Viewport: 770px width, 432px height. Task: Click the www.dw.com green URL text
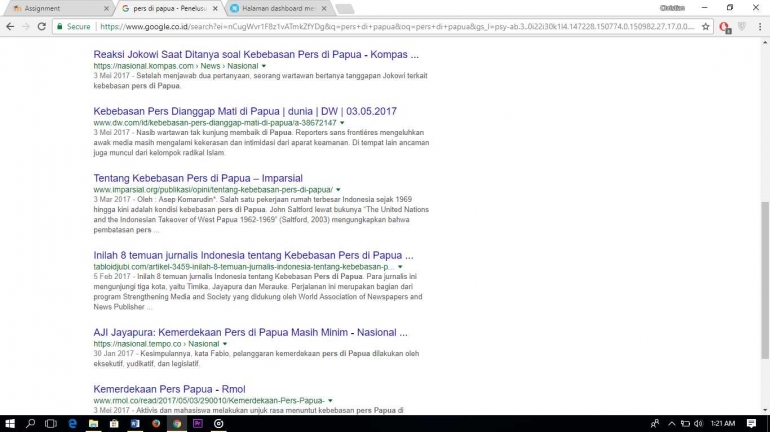point(215,123)
